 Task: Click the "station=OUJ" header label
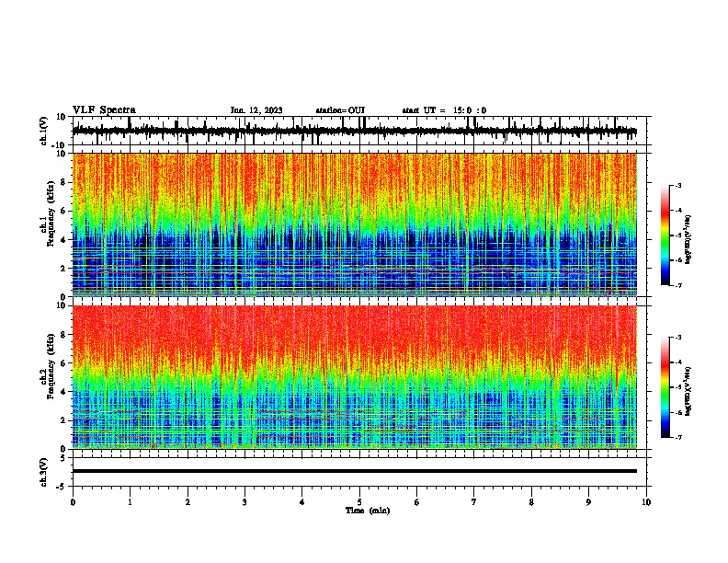point(340,110)
